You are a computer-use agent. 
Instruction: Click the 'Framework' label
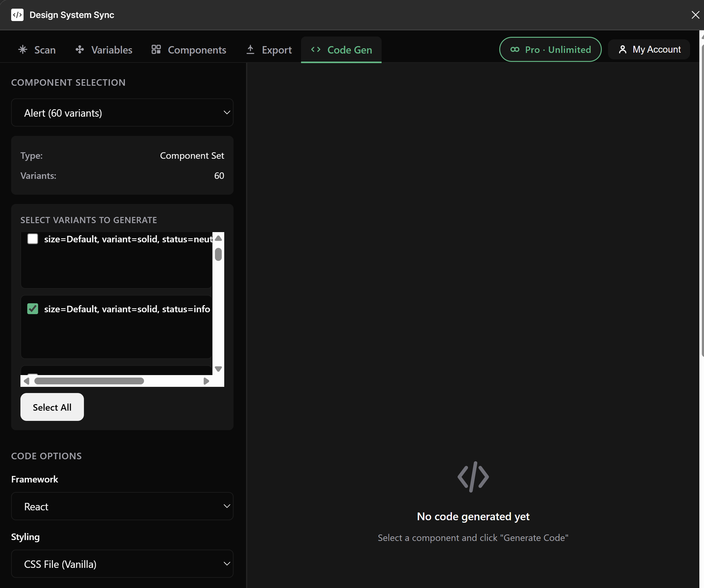tap(34, 479)
